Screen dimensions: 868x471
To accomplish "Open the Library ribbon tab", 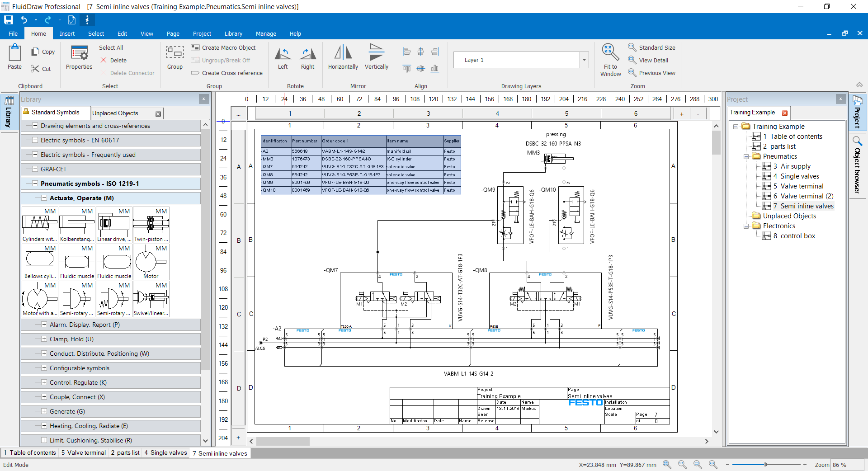I will pos(233,33).
